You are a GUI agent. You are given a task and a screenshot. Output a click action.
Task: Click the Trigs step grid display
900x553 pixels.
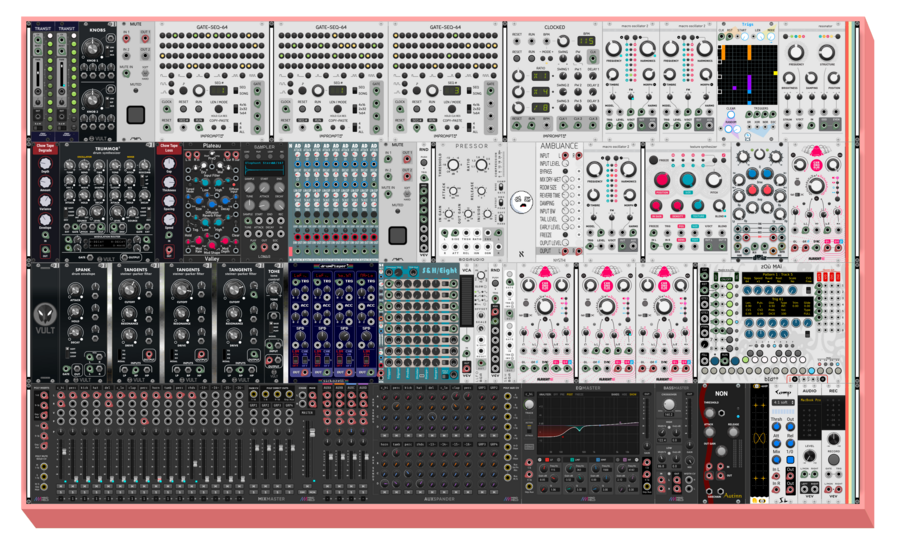748,74
